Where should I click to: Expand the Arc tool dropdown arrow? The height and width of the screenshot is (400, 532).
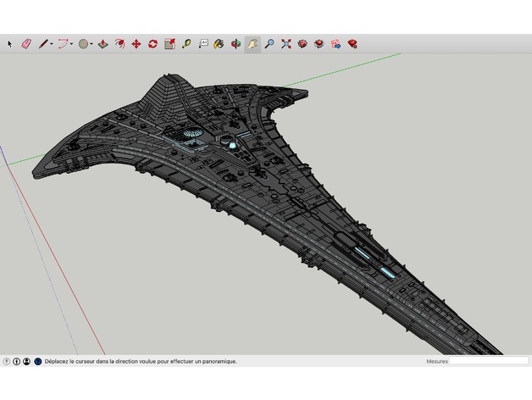(x=72, y=44)
